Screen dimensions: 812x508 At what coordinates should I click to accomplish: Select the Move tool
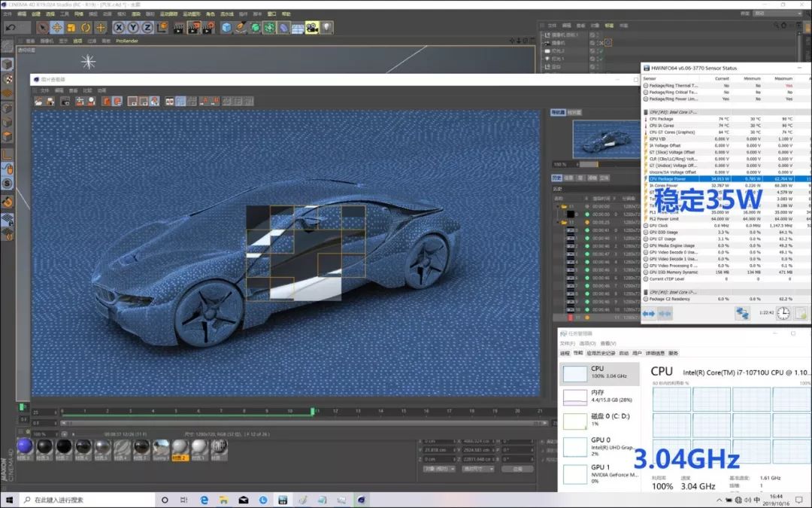click(56, 28)
